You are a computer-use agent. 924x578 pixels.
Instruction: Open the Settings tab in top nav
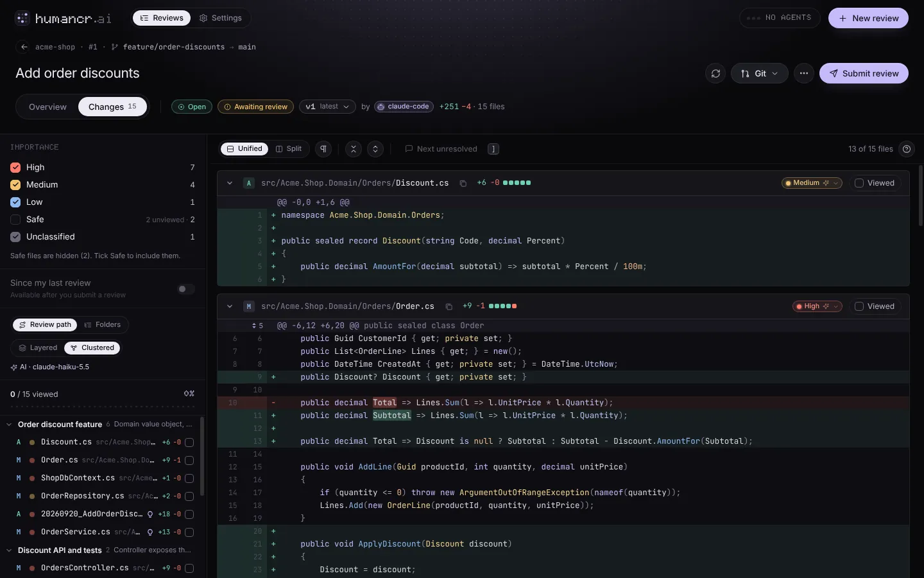click(221, 18)
